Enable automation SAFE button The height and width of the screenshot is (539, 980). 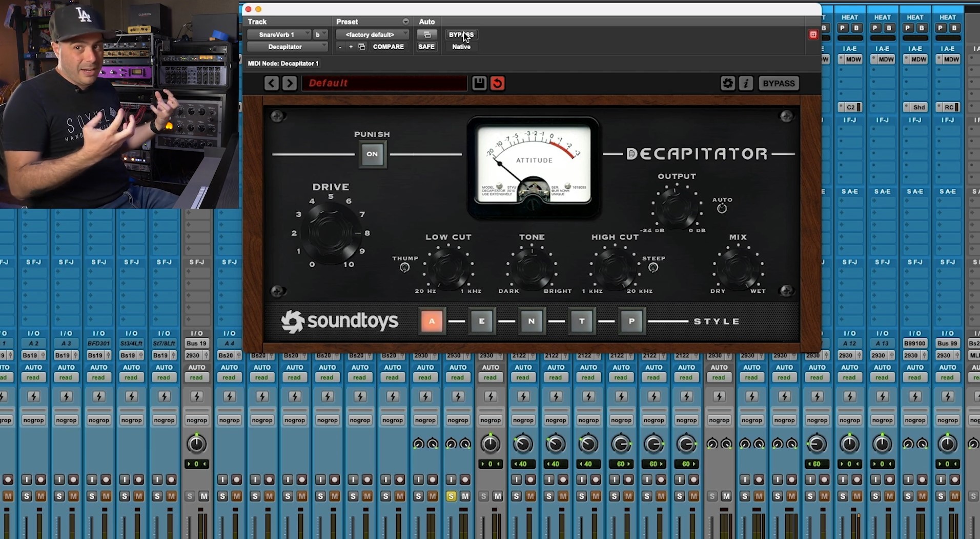(426, 47)
